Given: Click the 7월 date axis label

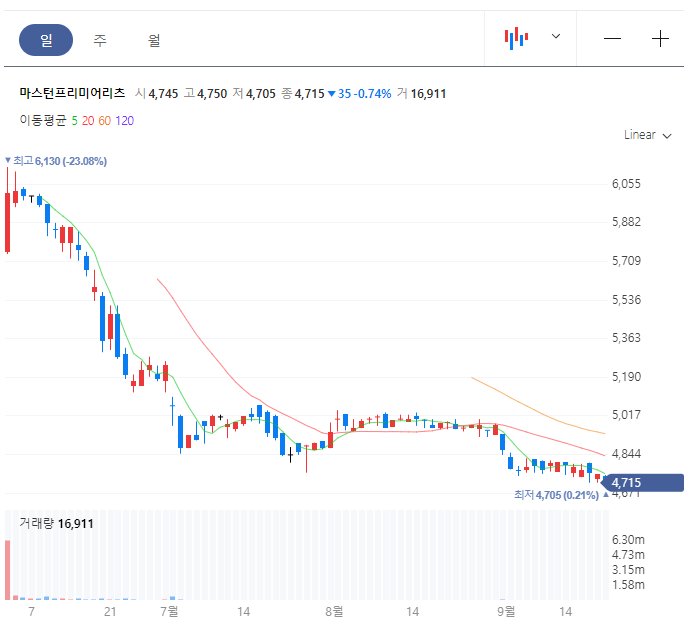Looking at the screenshot, I should (169, 611).
